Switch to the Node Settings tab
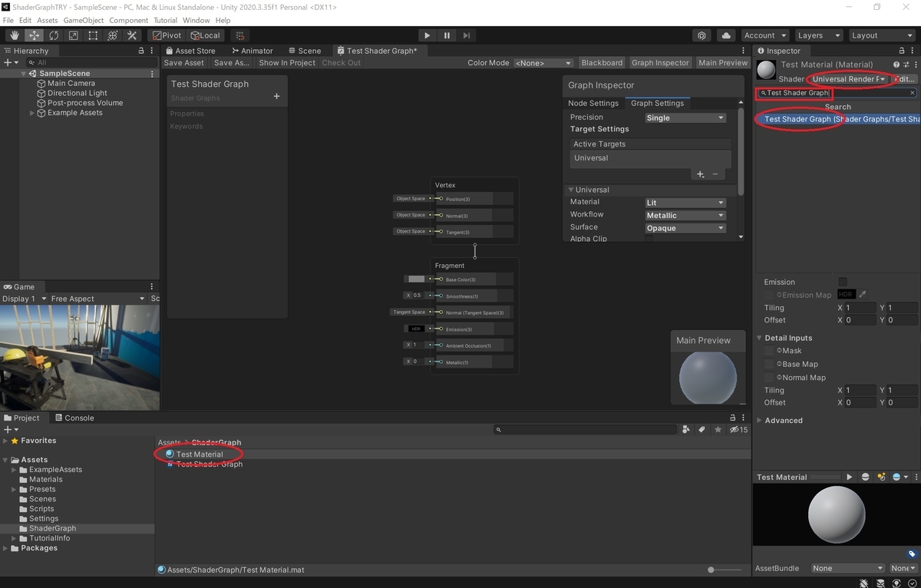Viewport: 921px width, 588px height. click(x=593, y=103)
